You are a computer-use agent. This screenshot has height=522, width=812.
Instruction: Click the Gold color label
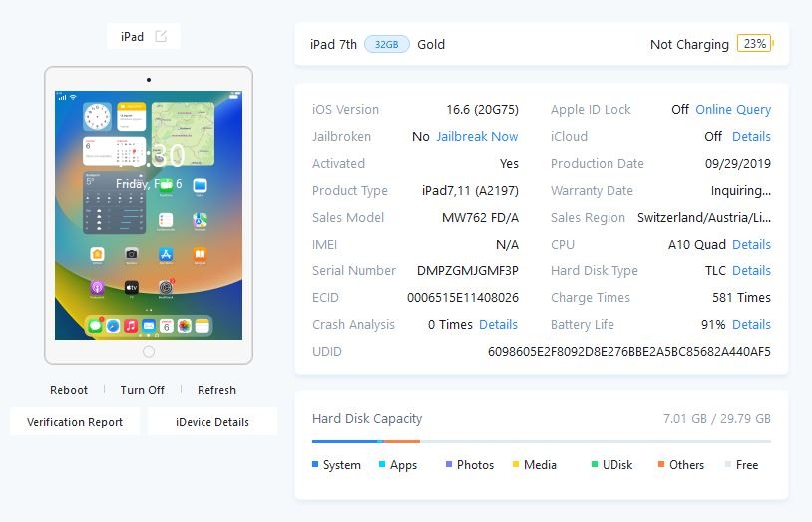tap(431, 45)
